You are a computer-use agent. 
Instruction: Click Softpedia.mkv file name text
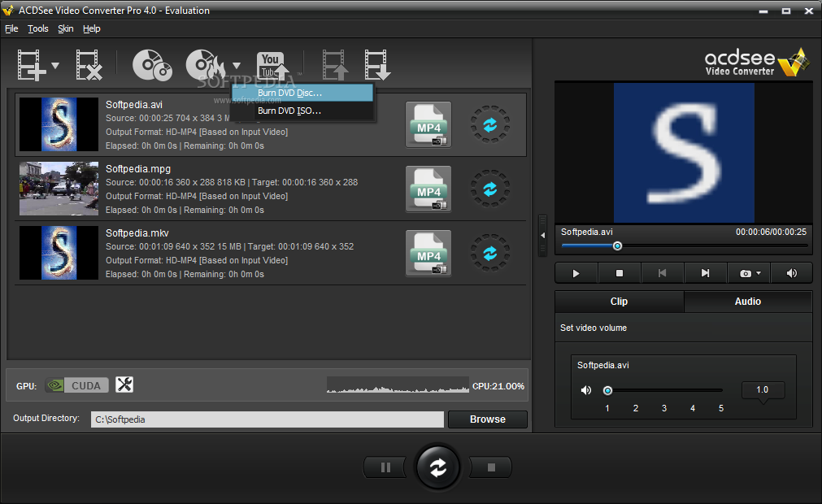(137, 233)
